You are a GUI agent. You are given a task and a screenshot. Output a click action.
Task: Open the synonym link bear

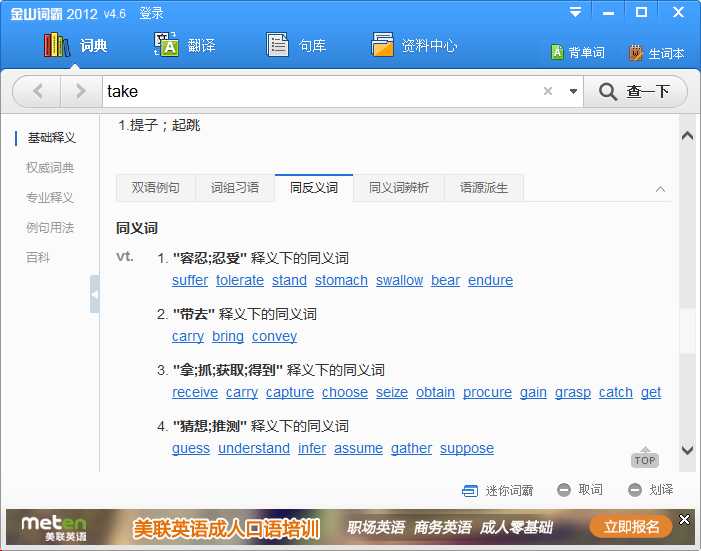coord(446,280)
